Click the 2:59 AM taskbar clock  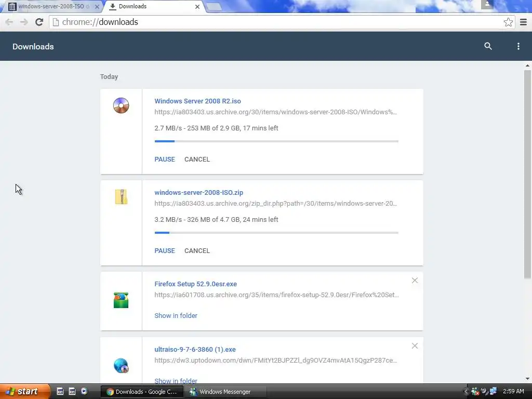513,392
